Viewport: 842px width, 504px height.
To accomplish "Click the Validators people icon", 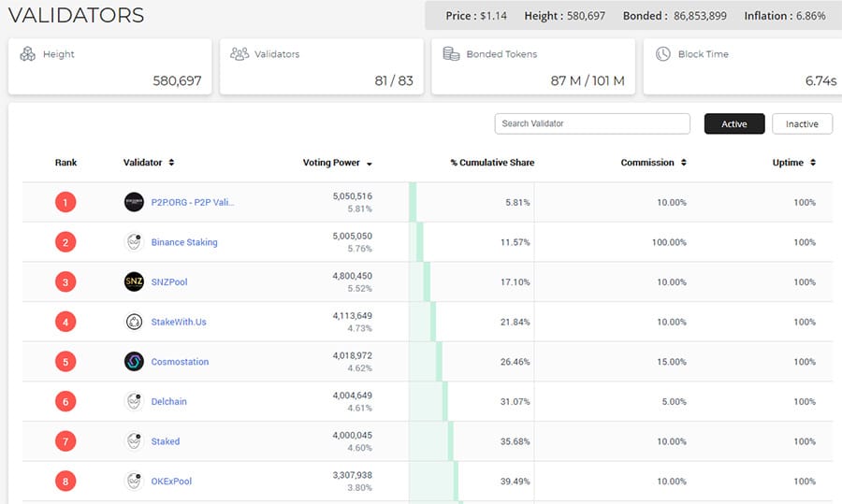I will [240, 54].
